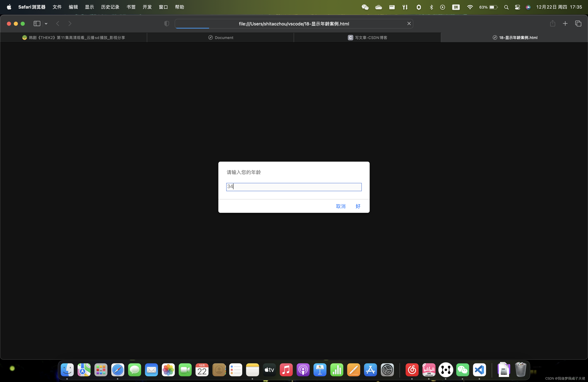The height and width of the screenshot is (382, 588).
Task: Go back with the back arrow
Action: click(58, 24)
